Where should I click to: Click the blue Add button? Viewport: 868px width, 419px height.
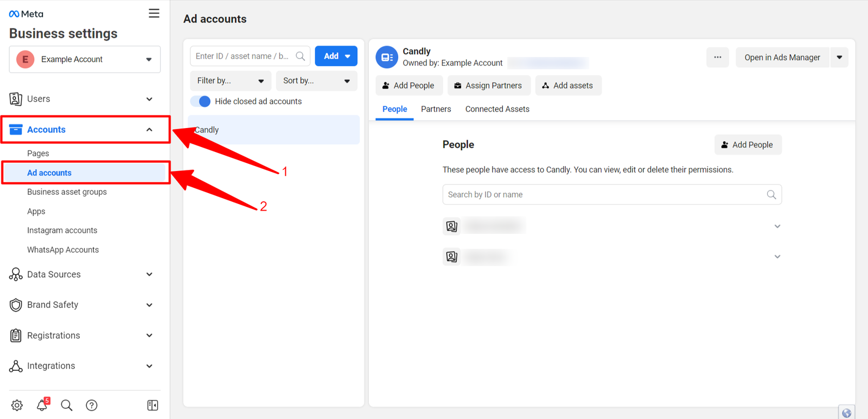[x=336, y=56]
